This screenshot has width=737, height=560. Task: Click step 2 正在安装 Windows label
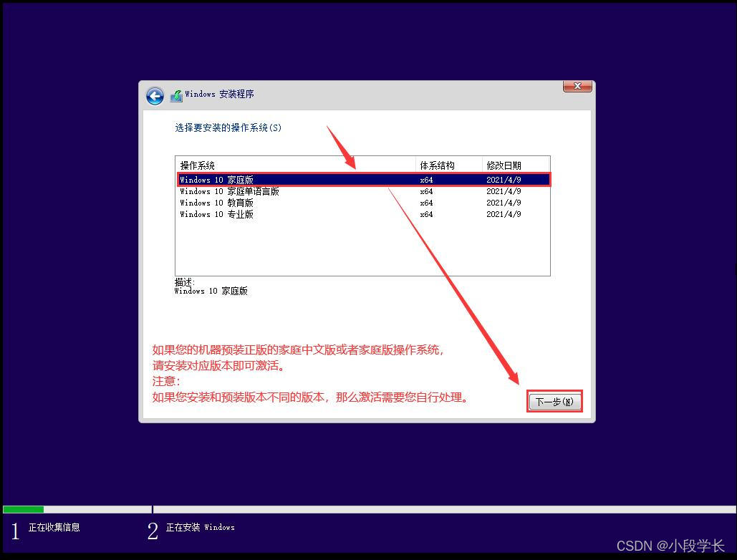pyautogui.click(x=201, y=527)
